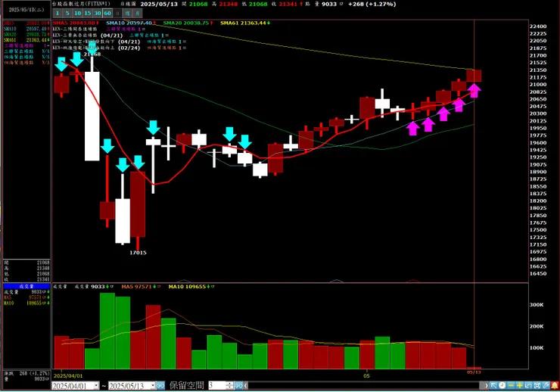Click the +268 (+1.27%) change value
Screen dimensions: 560x392
coord(372,4)
